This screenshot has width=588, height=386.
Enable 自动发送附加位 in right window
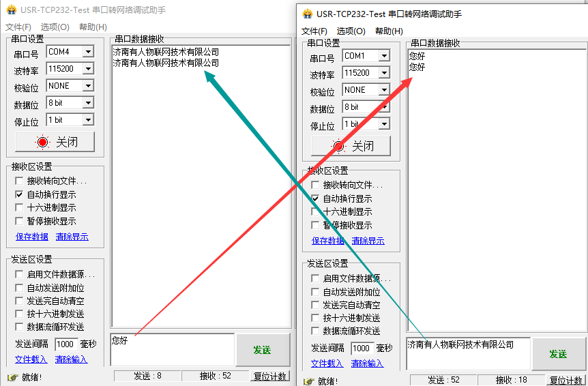tap(315, 292)
